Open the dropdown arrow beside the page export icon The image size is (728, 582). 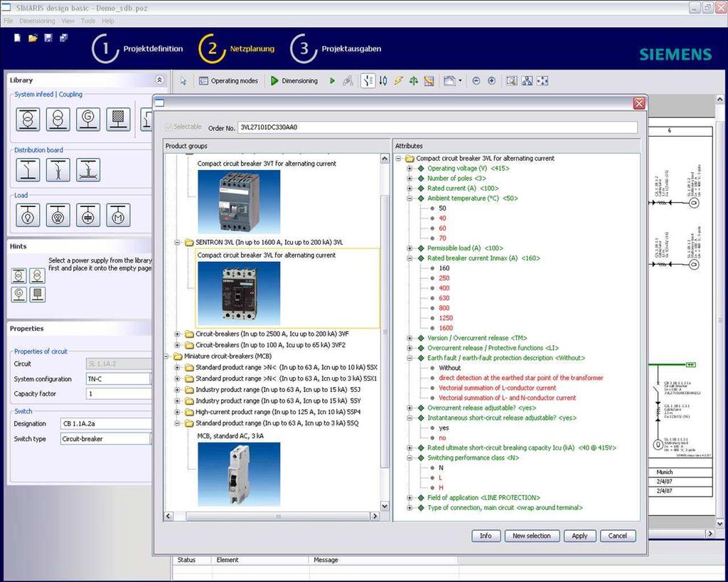pyautogui.click(x=460, y=81)
